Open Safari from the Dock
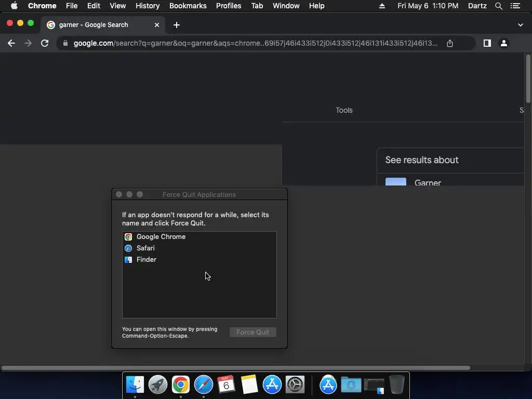The height and width of the screenshot is (399, 532). coord(203,384)
